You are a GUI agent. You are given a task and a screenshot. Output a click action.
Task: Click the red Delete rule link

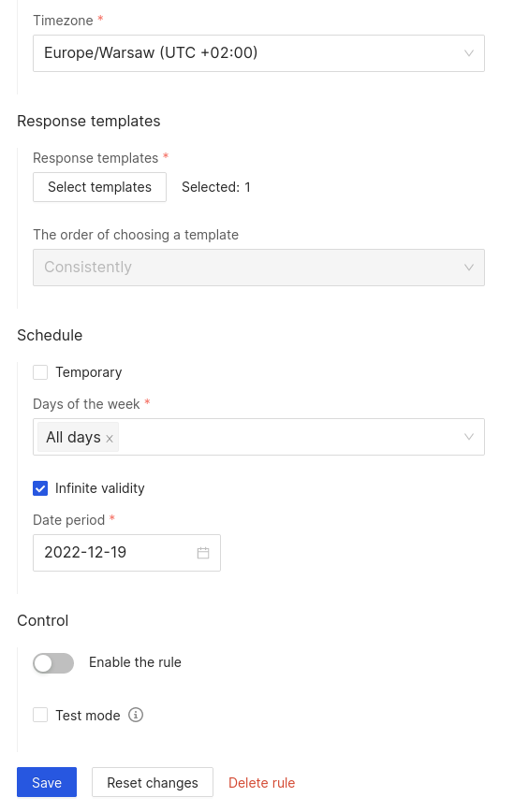(x=261, y=782)
